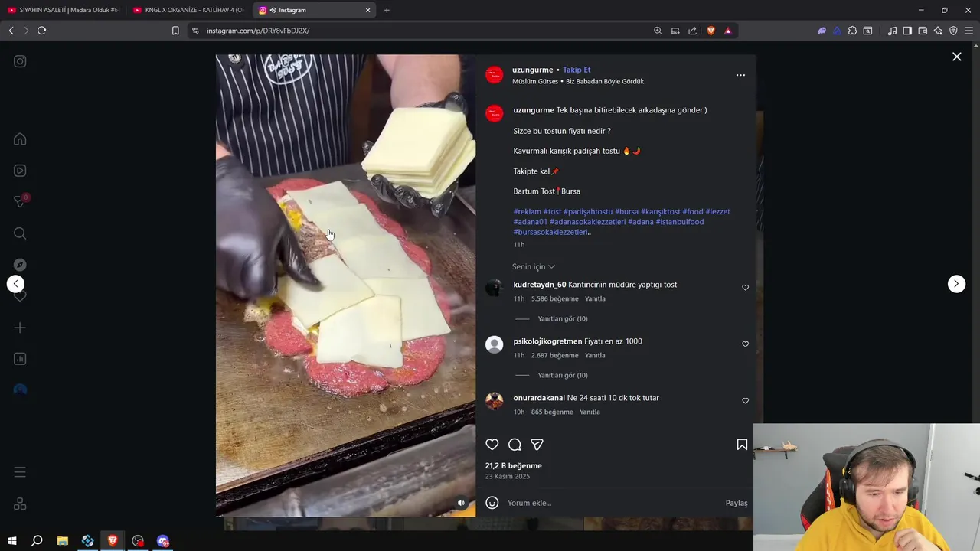Click the Yorum ekle comment field
The height and width of the screenshot is (551, 980).
612,503
